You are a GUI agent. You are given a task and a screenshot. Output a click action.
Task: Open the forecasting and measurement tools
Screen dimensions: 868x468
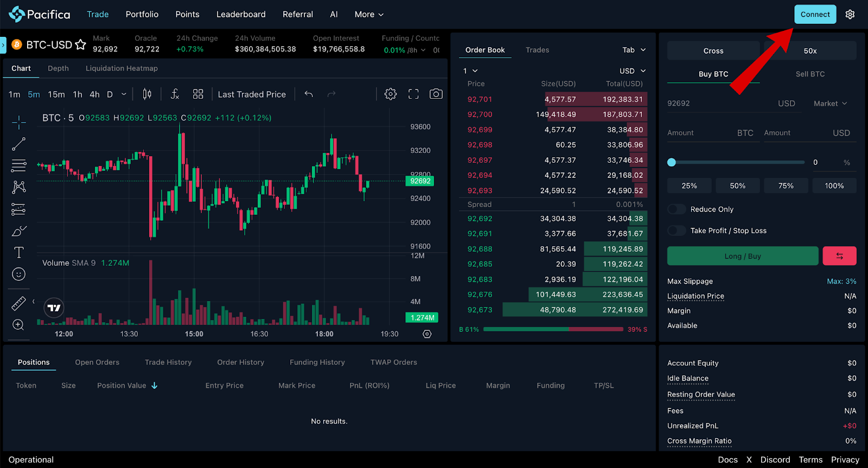pyautogui.click(x=19, y=209)
